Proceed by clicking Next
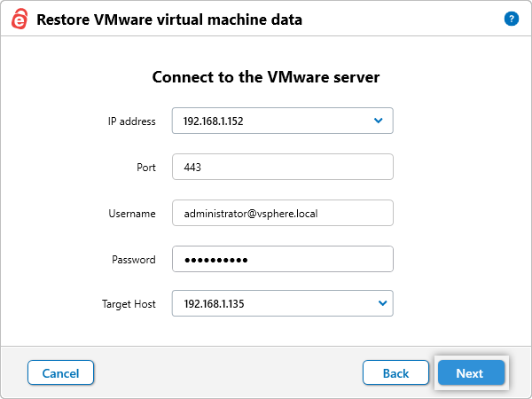 click(x=470, y=373)
